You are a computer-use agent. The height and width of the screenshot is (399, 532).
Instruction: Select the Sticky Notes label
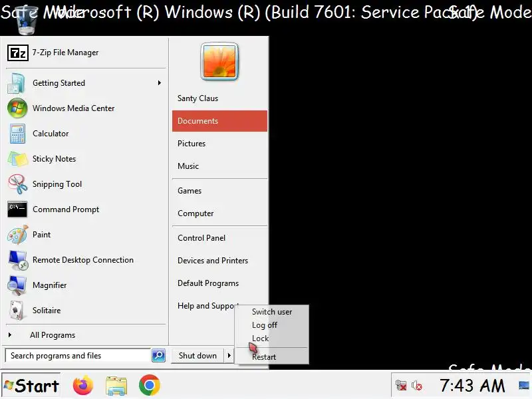(54, 159)
